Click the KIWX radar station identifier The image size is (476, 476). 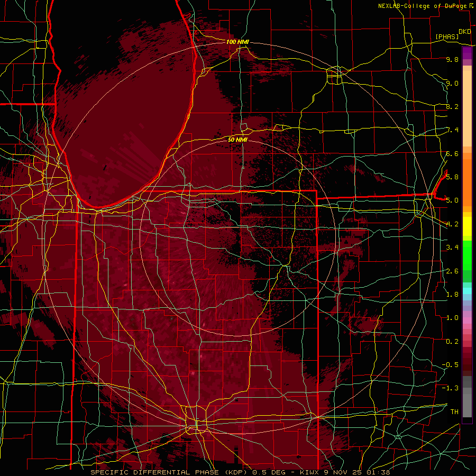(x=309, y=472)
